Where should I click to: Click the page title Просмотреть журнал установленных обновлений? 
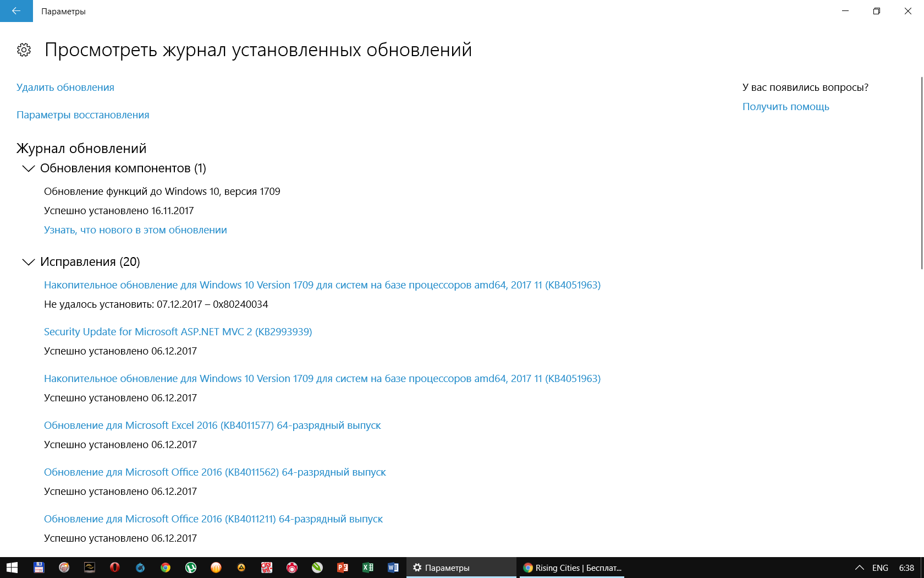click(x=258, y=50)
